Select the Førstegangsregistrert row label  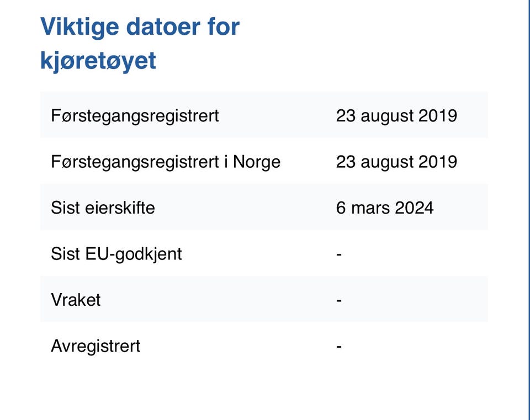tap(135, 116)
